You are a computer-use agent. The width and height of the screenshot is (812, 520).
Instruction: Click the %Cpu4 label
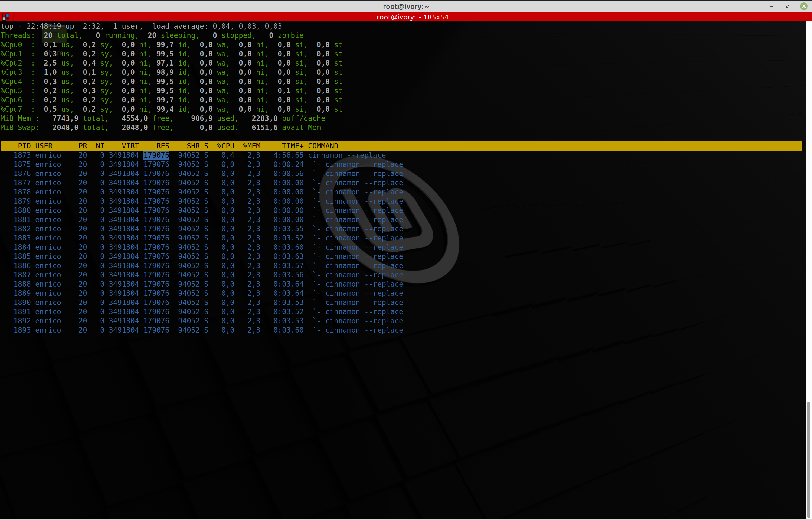pyautogui.click(x=11, y=81)
